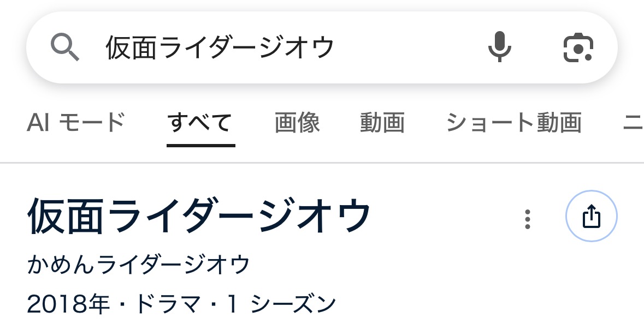Viewport: 644px width, 330px height.
Task: Open the 画像 results tab
Action: pyautogui.click(x=297, y=123)
